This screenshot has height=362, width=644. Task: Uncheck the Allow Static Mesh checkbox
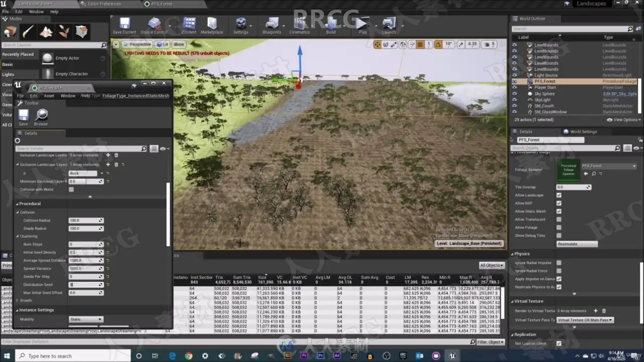coord(558,211)
